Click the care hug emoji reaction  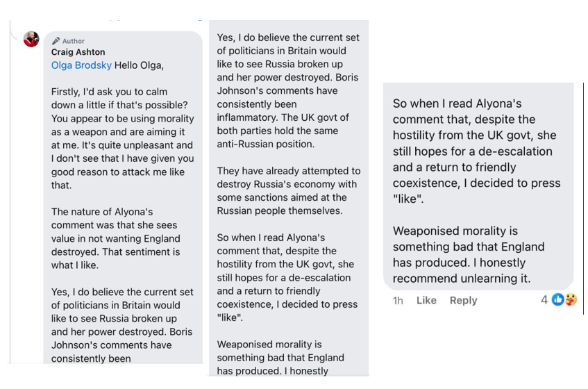click(570, 299)
